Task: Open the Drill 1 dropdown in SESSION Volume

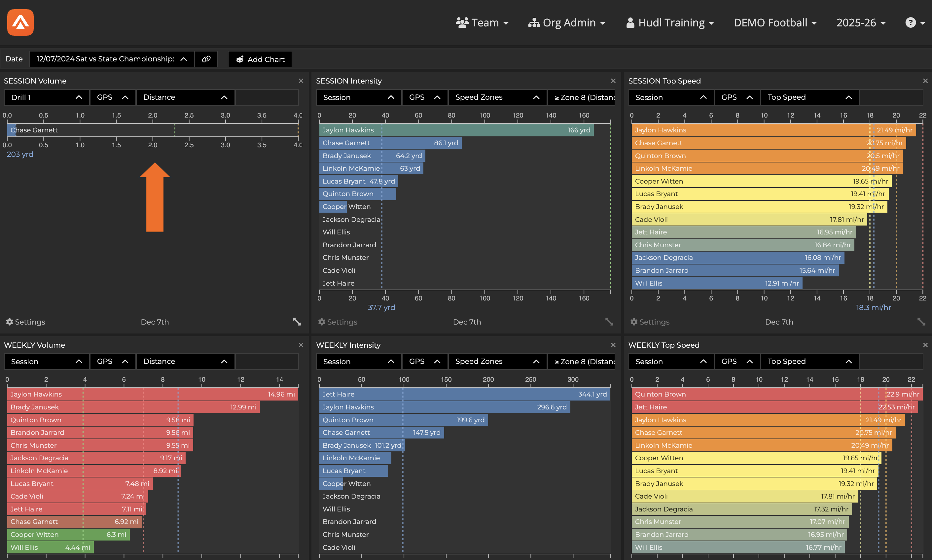Action: [x=47, y=97]
